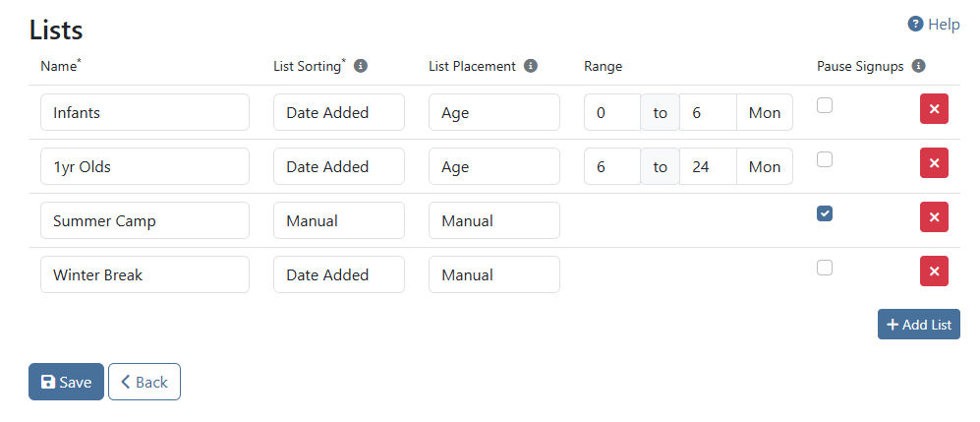The width and height of the screenshot is (980, 422).
Task: Open List Sorting dropdown for Infants
Action: (x=338, y=112)
